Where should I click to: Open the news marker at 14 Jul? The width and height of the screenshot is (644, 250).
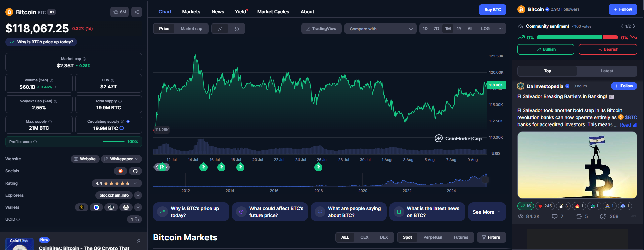(203, 167)
